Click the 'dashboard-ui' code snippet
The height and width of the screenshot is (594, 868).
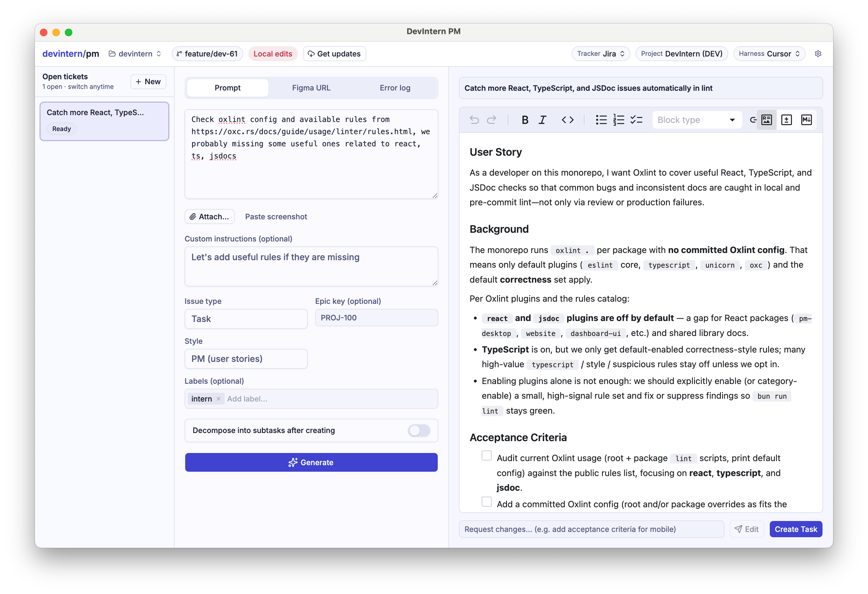[596, 333]
